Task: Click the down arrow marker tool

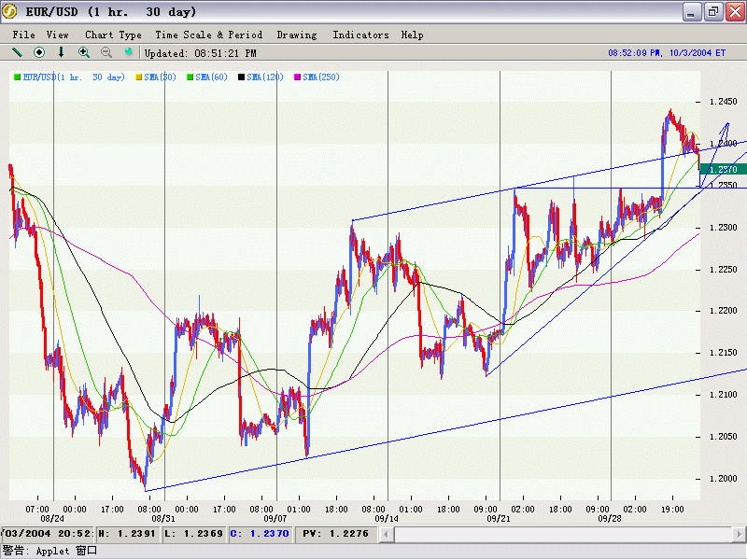Action: pos(62,53)
